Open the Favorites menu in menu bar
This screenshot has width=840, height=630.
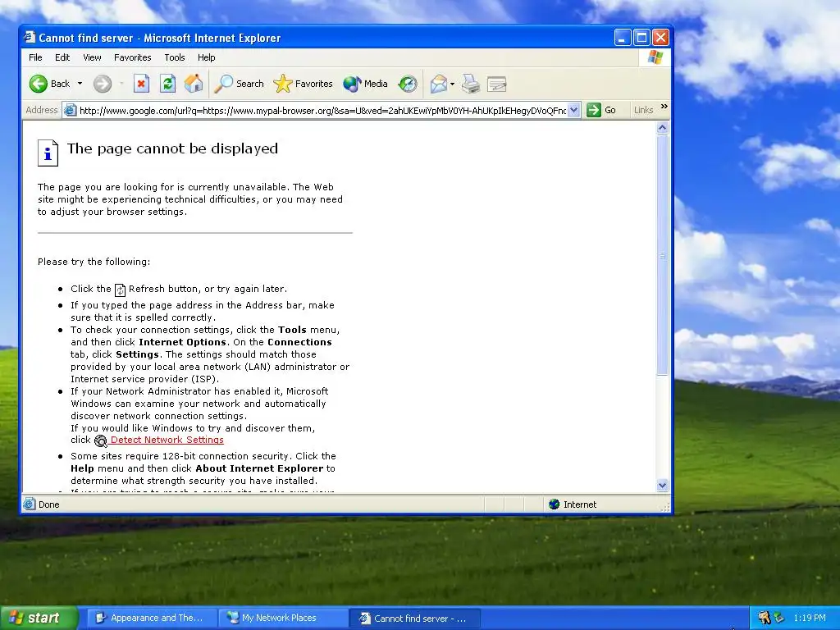tap(132, 57)
